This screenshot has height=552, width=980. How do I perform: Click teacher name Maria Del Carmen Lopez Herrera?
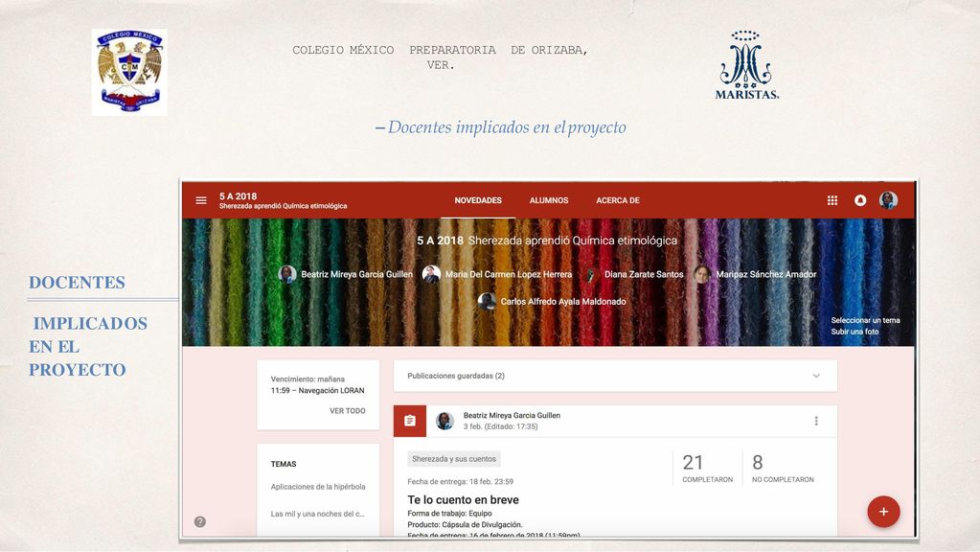[509, 274]
